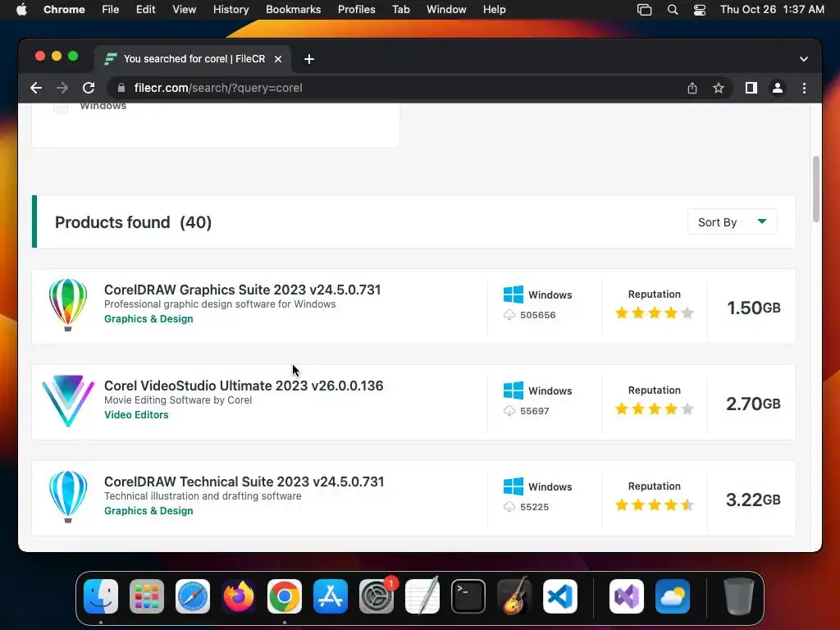Click the Video Editors category link

click(x=136, y=414)
